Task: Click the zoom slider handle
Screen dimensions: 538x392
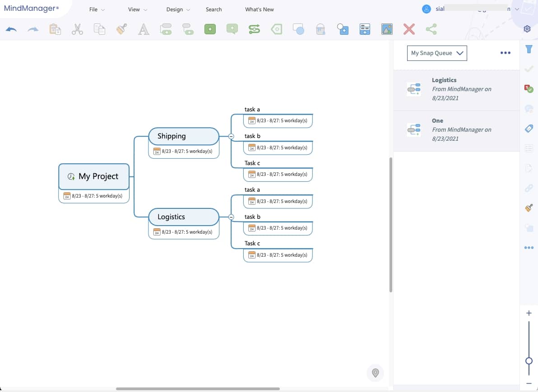Action: 529,361
